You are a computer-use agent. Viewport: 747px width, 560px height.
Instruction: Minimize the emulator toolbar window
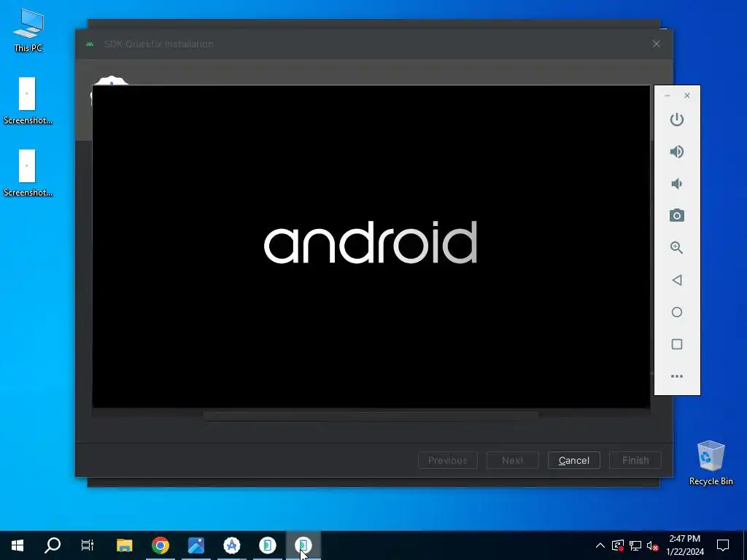click(667, 96)
